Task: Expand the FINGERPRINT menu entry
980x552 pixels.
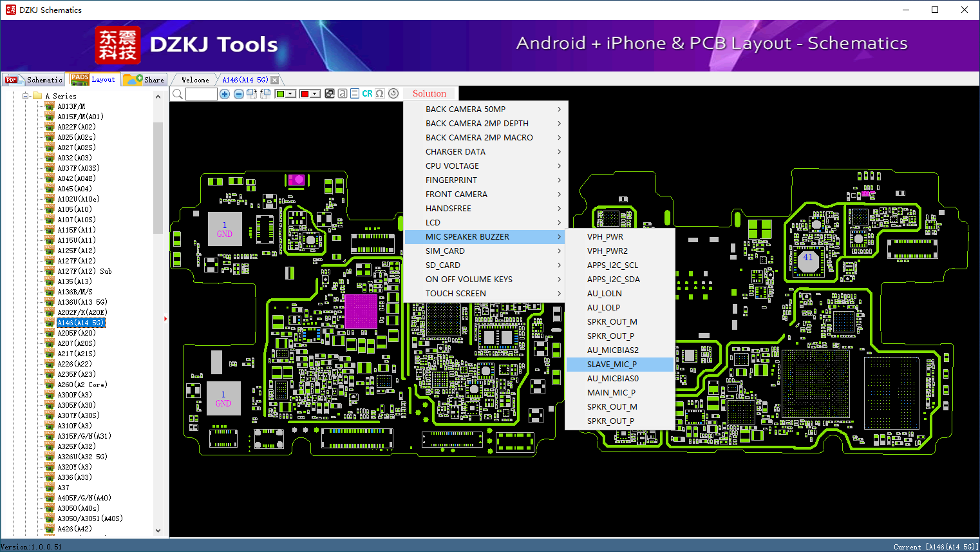Action: pyautogui.click(x=486, y=180)
